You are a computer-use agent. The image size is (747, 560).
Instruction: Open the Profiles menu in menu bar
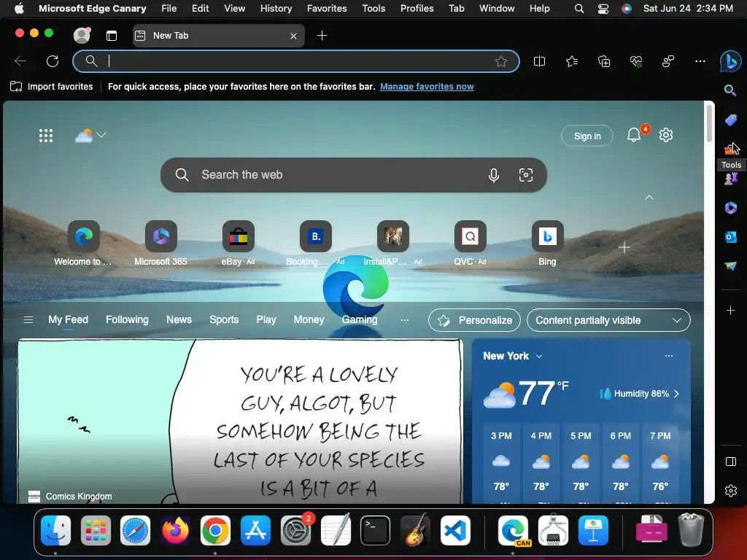(x=417, y=9)
